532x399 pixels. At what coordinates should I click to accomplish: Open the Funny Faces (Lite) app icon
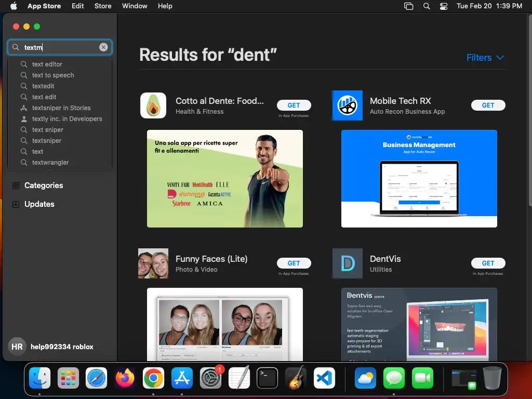tap(153, 263)
